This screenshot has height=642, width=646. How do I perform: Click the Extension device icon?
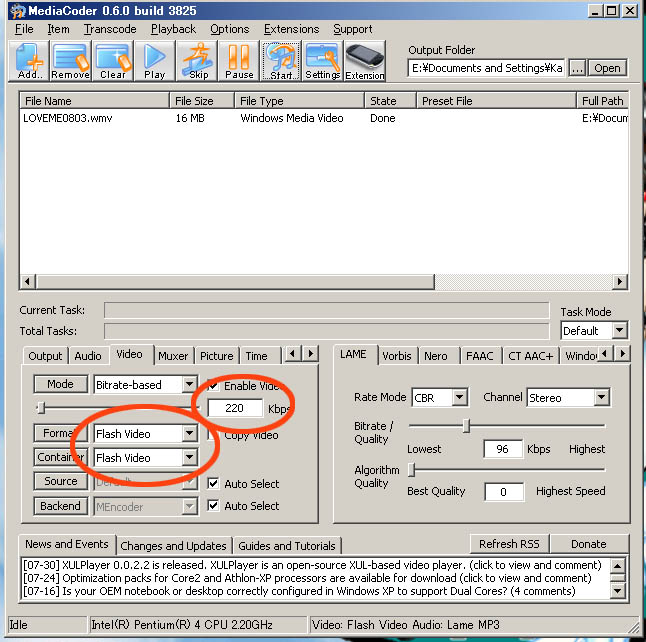(x=365, y=61)
